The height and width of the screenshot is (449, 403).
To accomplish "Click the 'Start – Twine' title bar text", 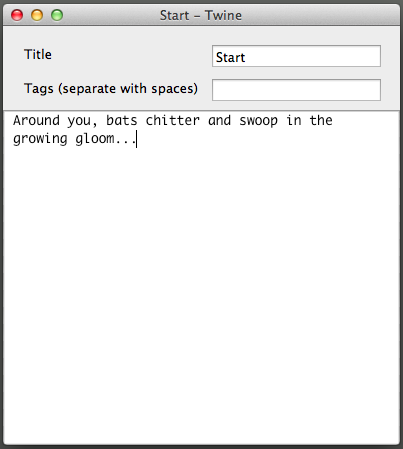I will coord(201,15).
